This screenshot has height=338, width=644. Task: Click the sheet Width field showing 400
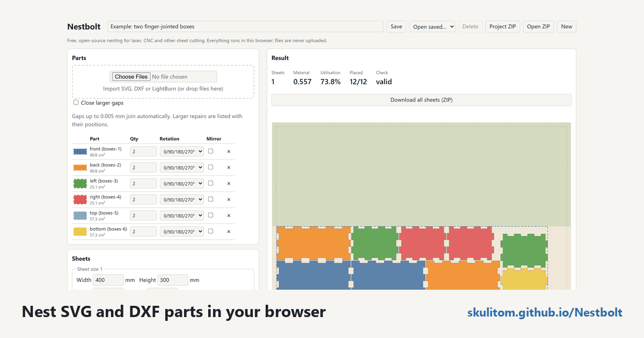(x=108, y=280)
